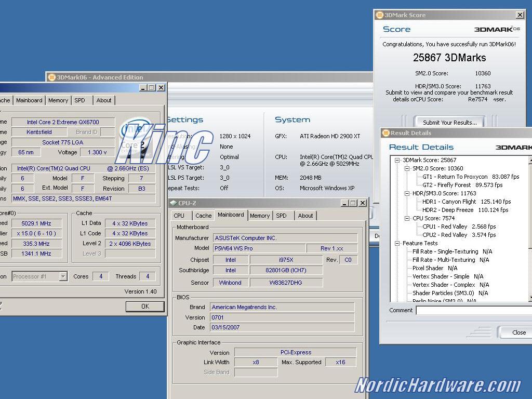Image resolution: width=532 pixels, height=399 pixels.
Task: Click OK in the CPU-Z window
Action: 145,307
